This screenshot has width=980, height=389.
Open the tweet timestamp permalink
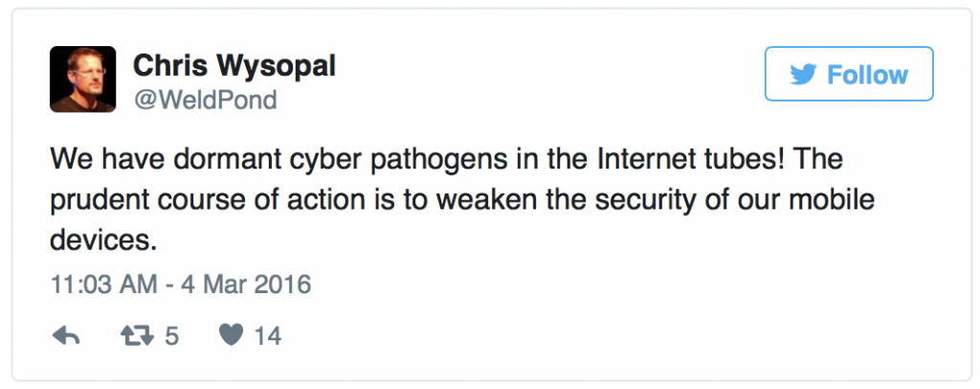180,285
